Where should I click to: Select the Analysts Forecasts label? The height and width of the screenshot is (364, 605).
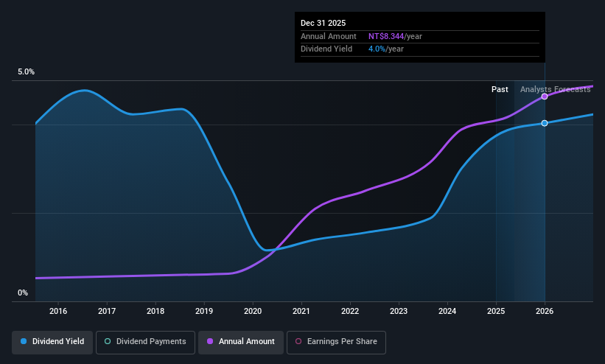click(x=555, y=89)
